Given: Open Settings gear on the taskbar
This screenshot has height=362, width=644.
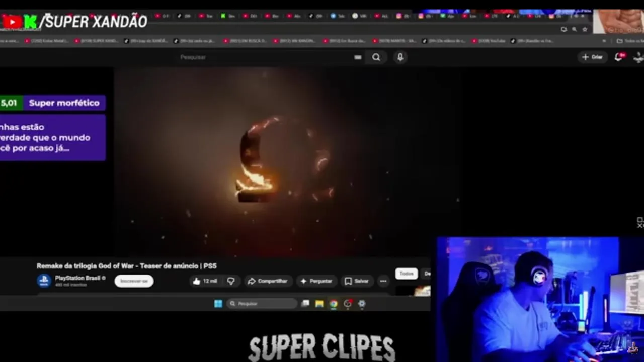Looking at the screenshot, I should coord(362,304).
